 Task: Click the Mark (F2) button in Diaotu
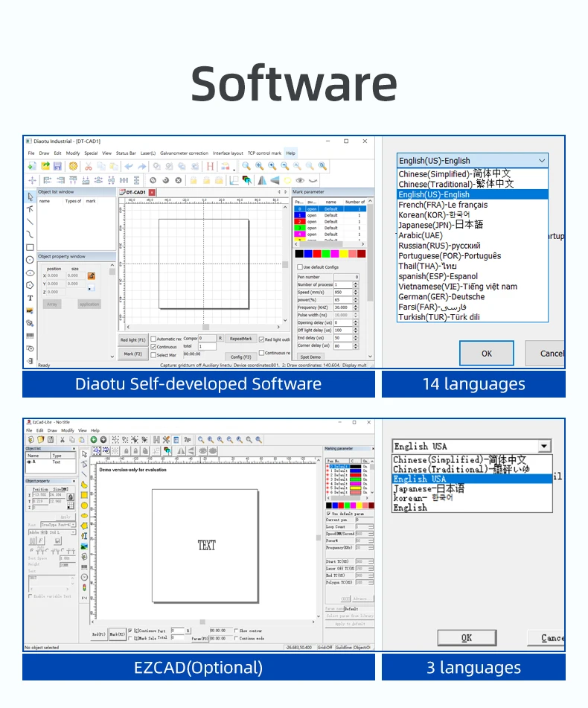point(132,354)
